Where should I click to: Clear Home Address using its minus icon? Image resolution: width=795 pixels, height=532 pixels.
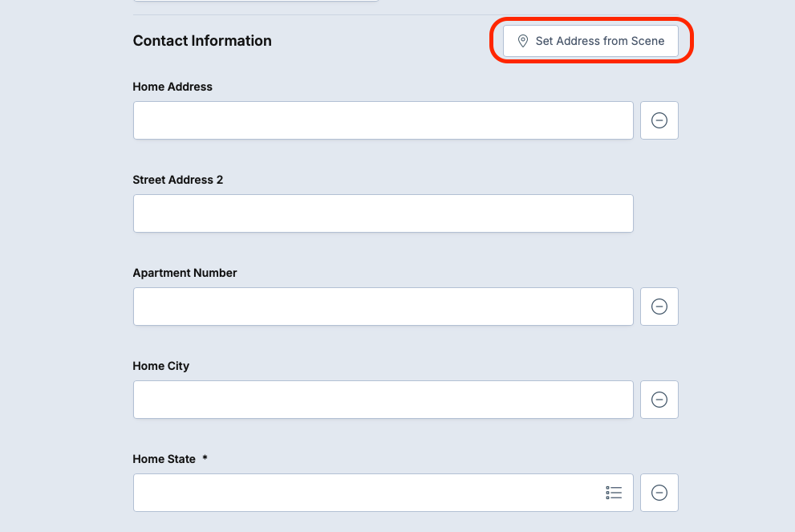tap(659, 120)
